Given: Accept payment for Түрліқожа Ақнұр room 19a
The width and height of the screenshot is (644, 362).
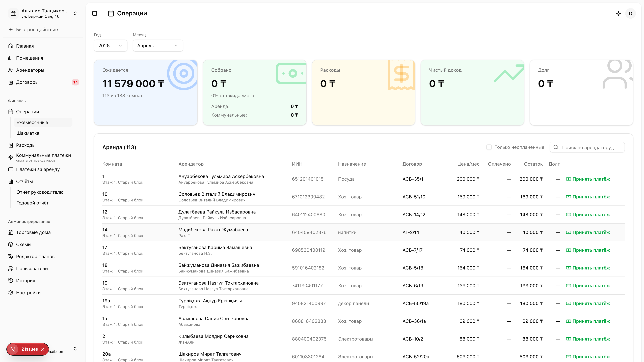Looking at the screenshot, I should pos(588,303).
